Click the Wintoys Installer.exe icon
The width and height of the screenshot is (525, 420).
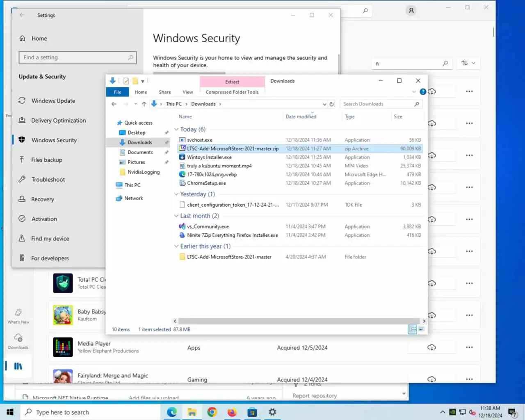tap(183, 157)
